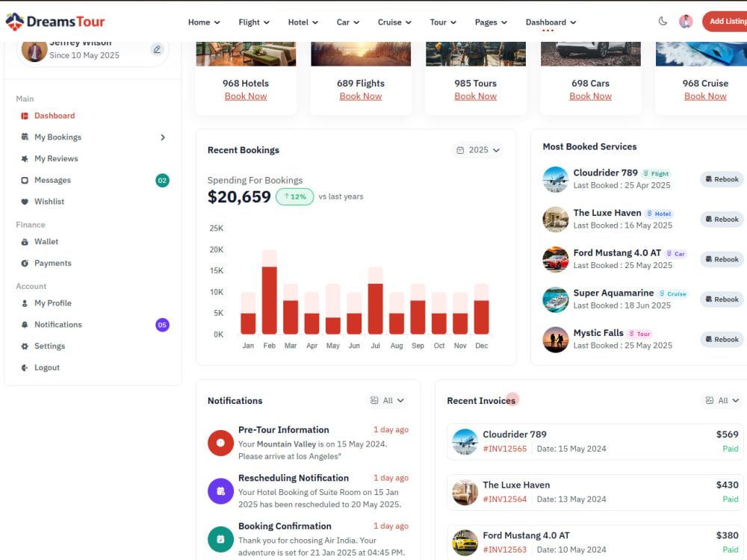Click Book Now under 968 Hotels

(246, 96)
